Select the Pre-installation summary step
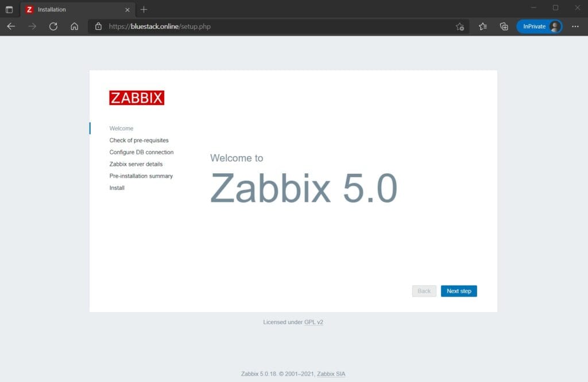 coord(141,176)
